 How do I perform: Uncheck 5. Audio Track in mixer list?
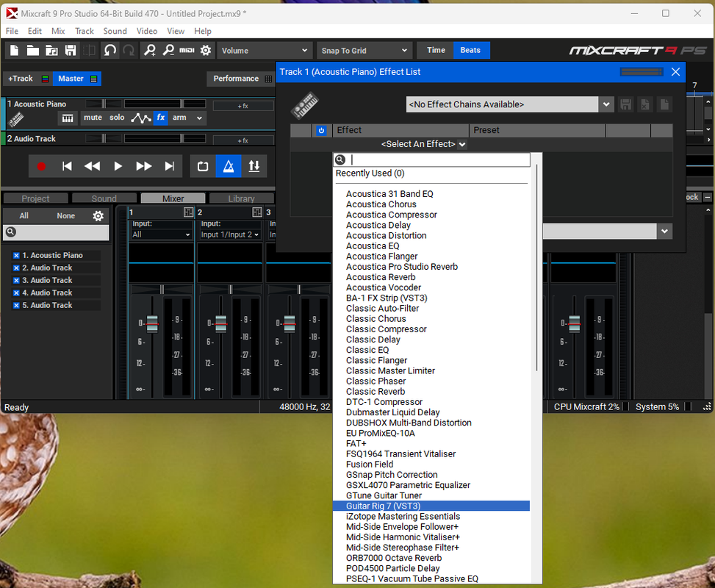[16, 306]
